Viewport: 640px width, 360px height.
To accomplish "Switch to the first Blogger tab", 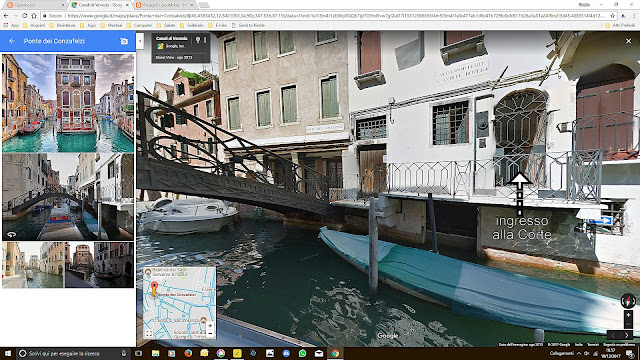I will coord(35,5).
